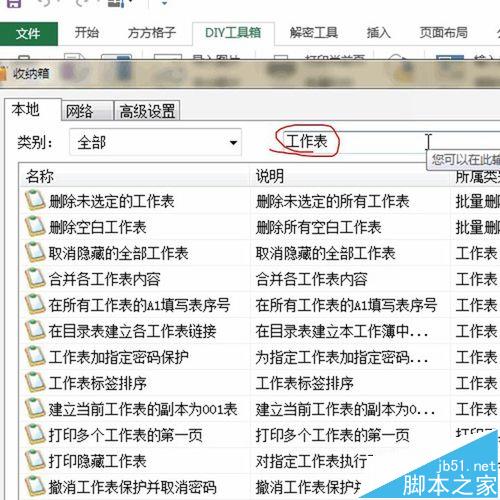The width and height of the screenshot is (500, 500).
Task: Click the 合并各工作表内容 item icon
Action: point(35,278)
